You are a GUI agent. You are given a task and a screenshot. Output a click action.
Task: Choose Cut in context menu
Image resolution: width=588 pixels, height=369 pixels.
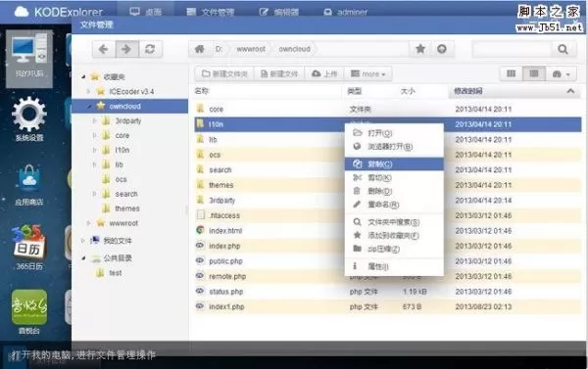point(394,177)
